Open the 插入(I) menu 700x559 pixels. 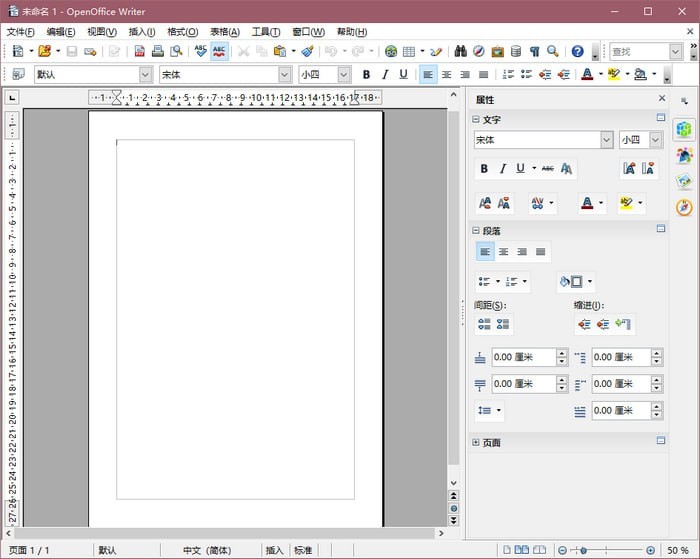pyautogui.click(x=142, y=32)
